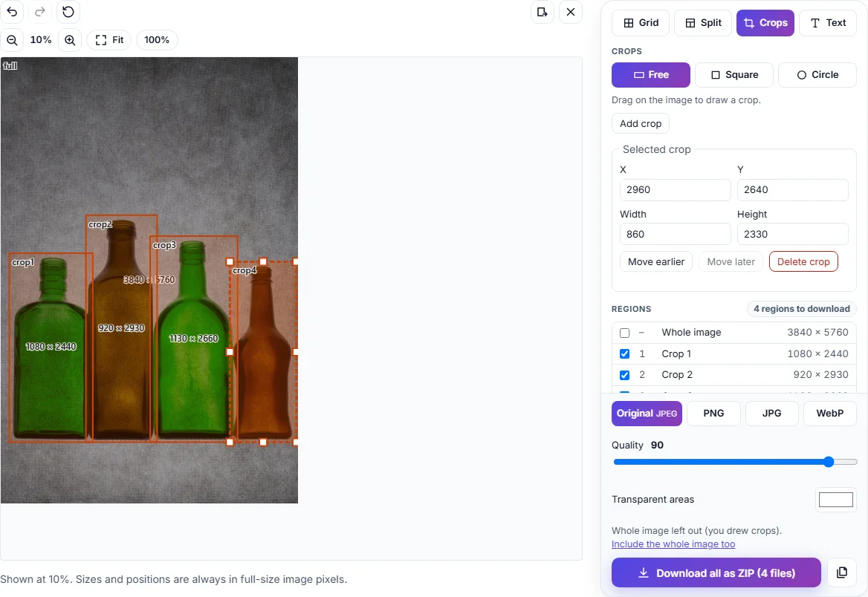868x597 pixels.
Task: Click the undo arrow icon
Action: (x=12, y=12)
